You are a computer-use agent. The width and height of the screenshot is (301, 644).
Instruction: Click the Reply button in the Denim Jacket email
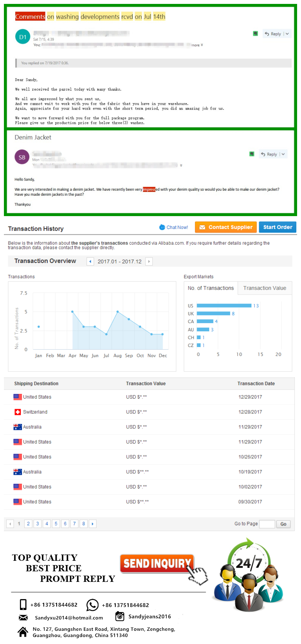tap(269, 154)
